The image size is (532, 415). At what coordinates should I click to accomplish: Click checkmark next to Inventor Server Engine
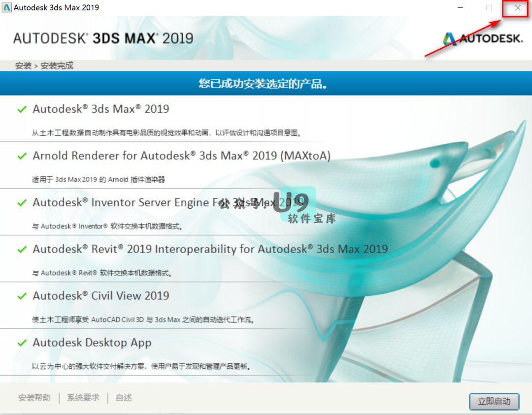point(22,203)
